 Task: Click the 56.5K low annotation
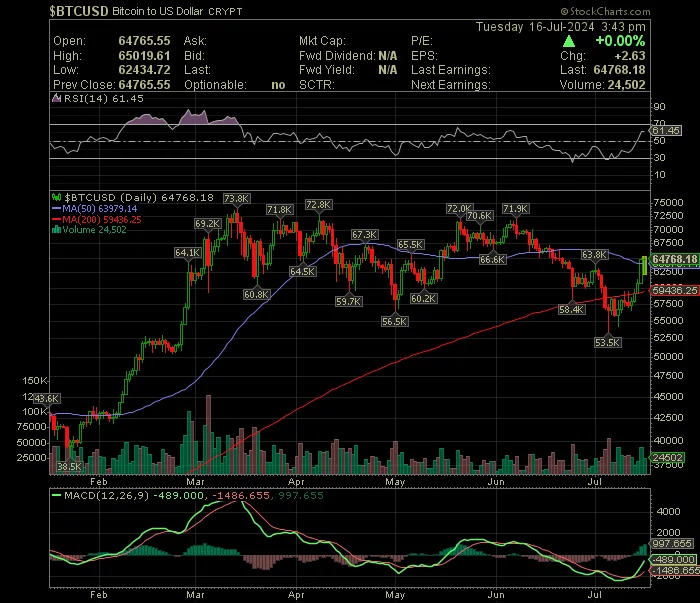tap(395, 321)
